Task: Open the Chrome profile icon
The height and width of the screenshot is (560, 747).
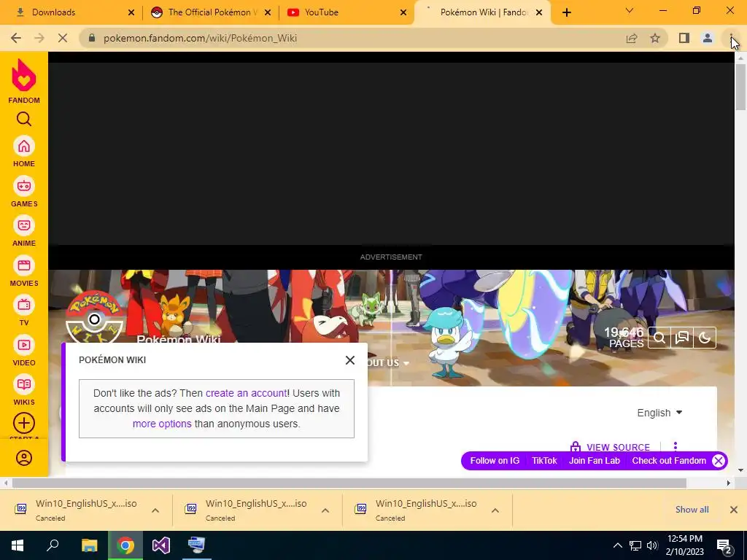Action: coord(708,38)
